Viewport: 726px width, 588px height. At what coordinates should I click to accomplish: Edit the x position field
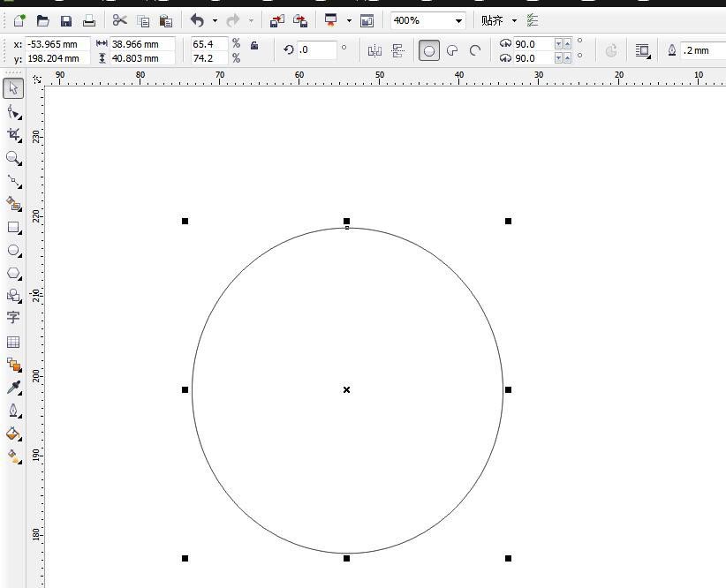[57, 44]
